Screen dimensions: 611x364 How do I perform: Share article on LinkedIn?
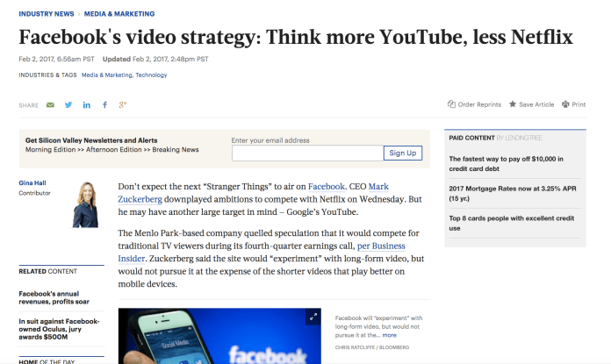pyautogui.click(x=87, y=105)
